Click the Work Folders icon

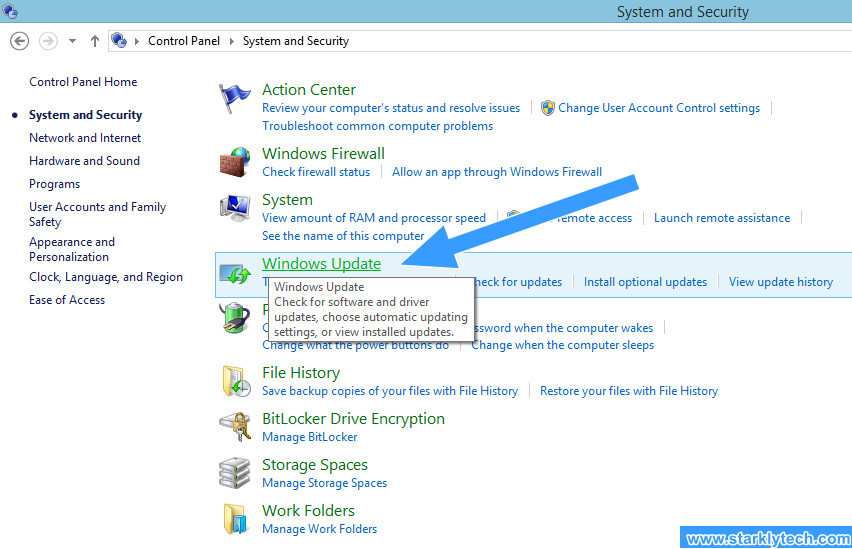(235, 519)
